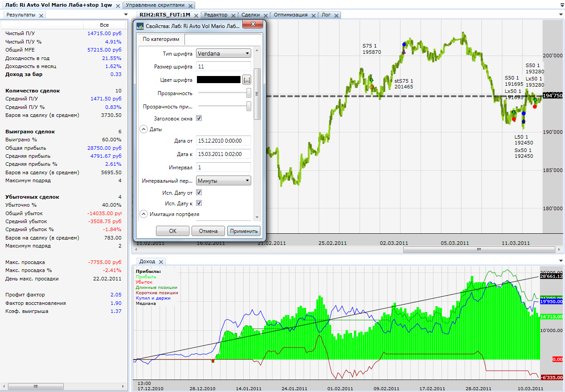Open the Результаты panel dropdown arrow
Viewport: 565px width, 392px height.
click(x=126, y=15)
